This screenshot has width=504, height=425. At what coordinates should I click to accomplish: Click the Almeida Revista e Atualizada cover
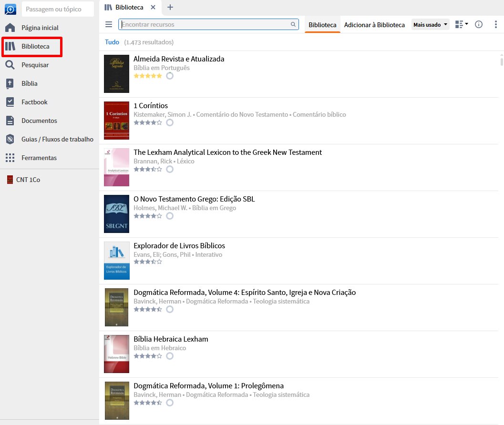117,74
